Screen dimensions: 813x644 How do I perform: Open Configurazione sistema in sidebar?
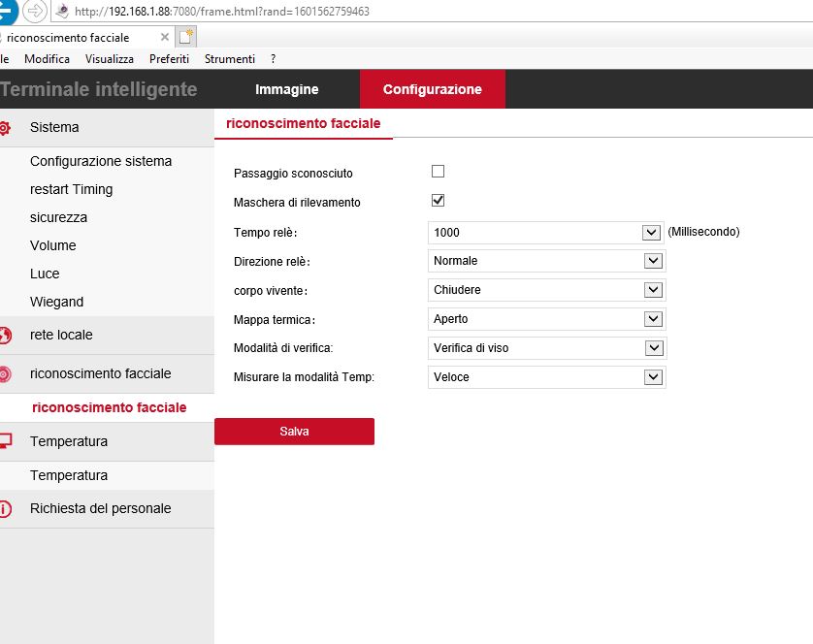coord(101,161)
